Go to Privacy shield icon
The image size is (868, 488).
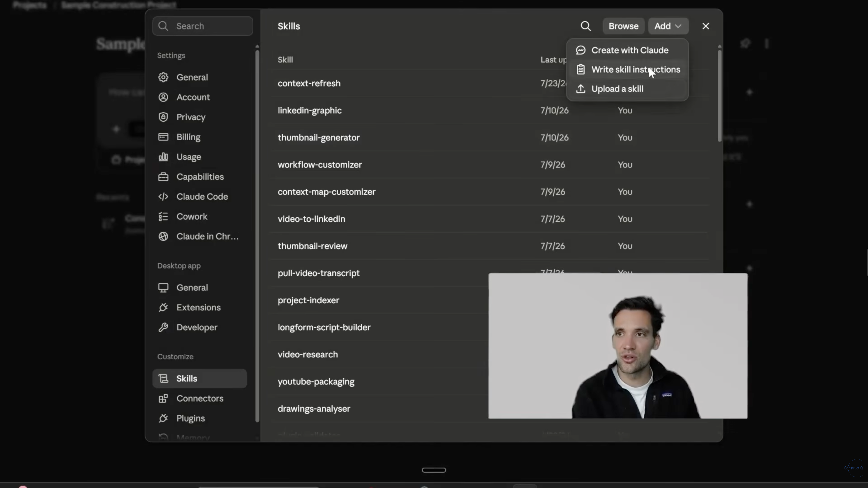pos(163,117)
